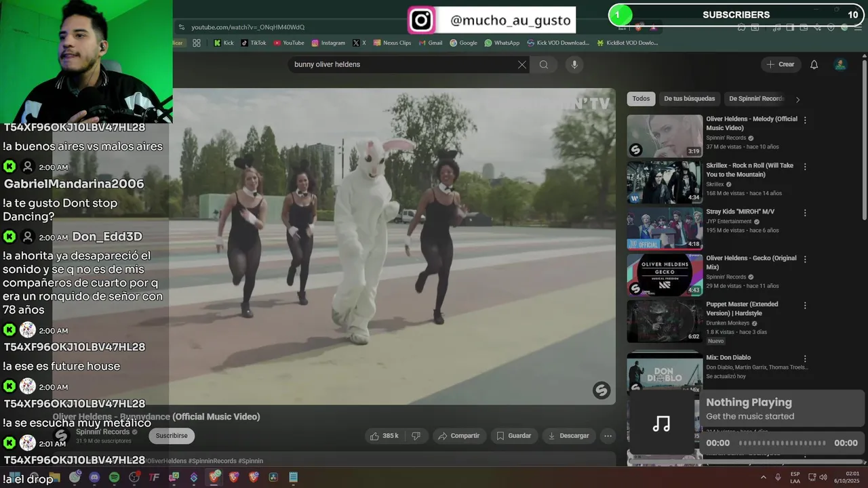Open the KickBot VOD Downloader bookmark
Screen dimensions: 868x488
click(627, 43)
